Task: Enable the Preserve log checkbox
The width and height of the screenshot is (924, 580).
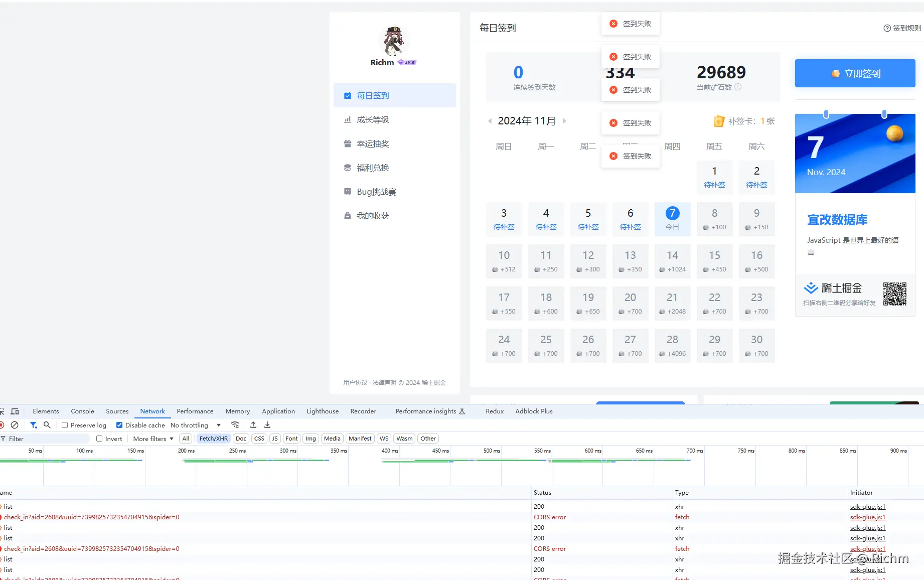Action: click(x=65, y=425)
